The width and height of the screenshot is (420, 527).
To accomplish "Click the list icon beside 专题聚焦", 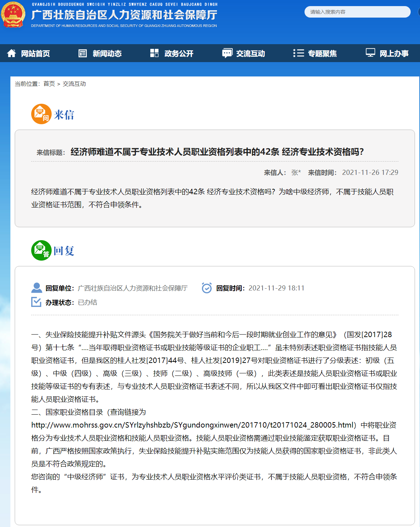I will coord(298,53).
